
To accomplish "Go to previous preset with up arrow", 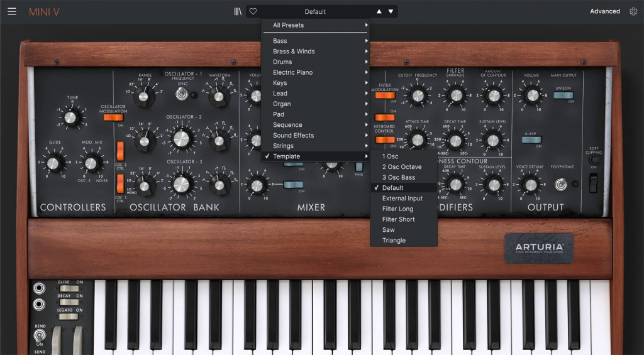I will [x=379, y=11].
